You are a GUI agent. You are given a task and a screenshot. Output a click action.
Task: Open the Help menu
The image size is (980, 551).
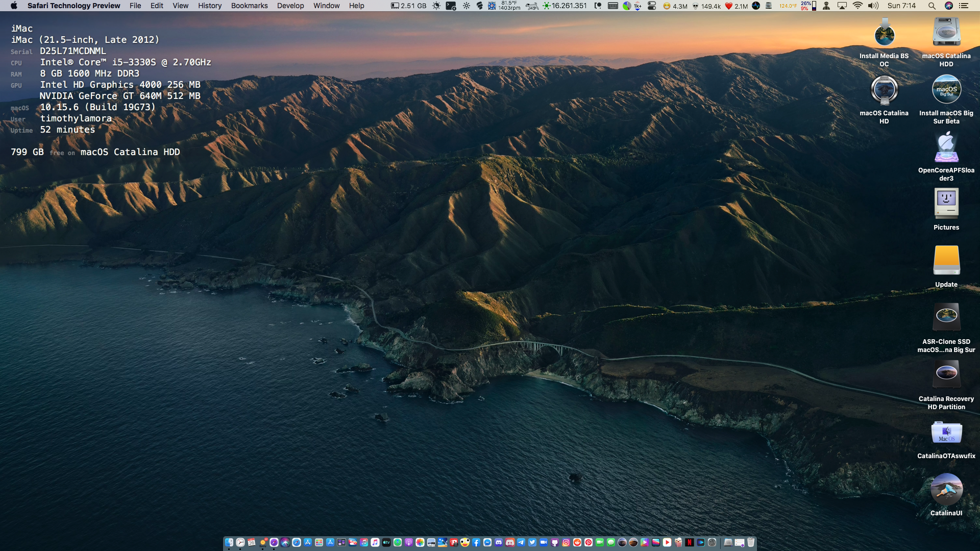coord(356,6)
